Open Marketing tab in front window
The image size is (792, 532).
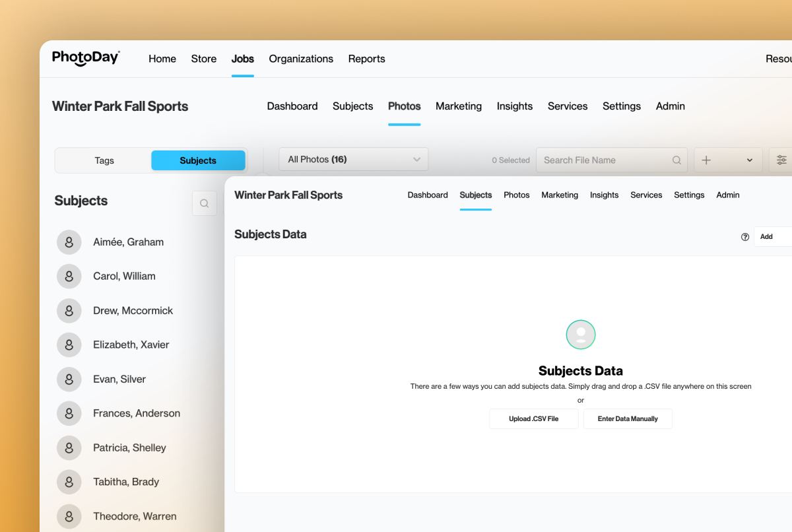tap(560, 195)
